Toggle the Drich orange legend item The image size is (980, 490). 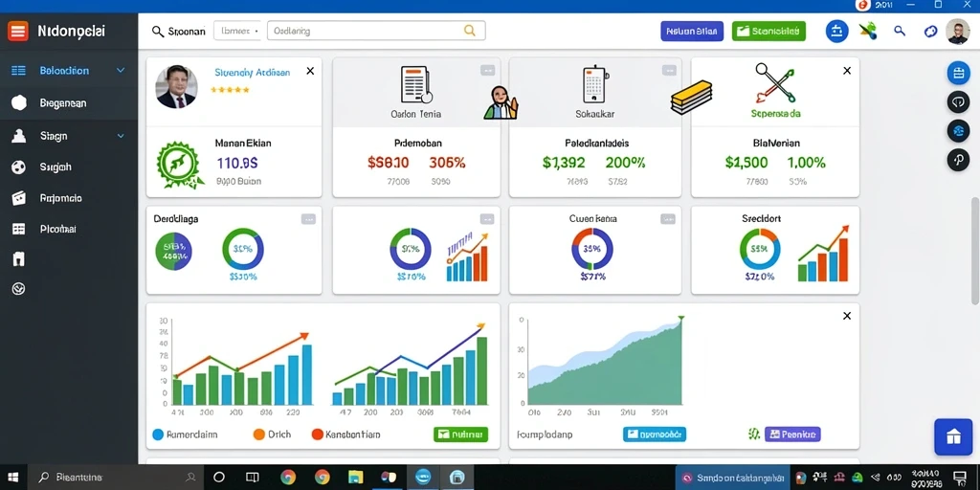(272, 434)
